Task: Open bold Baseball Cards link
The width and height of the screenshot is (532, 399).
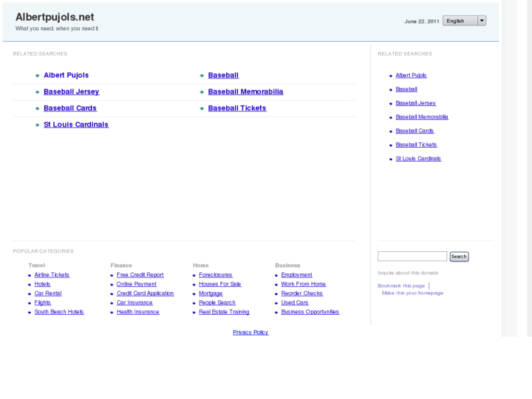Action: pyautogui.click(x=70, y=108)
